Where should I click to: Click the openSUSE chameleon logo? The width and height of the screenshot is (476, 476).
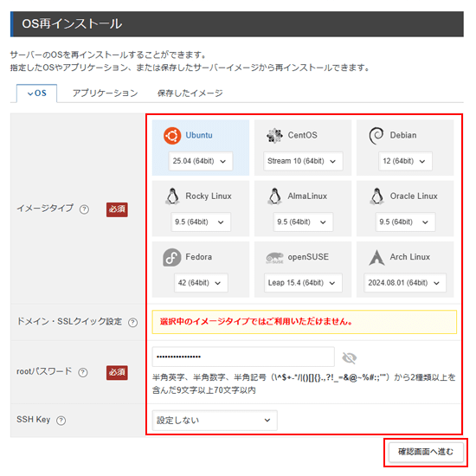[x=274, y=258]
